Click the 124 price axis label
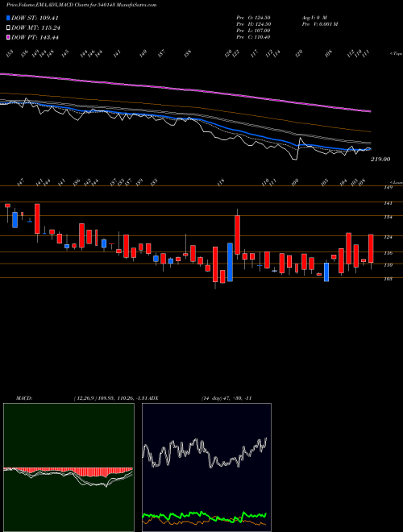The image size is (403, 532). (388, 237)
